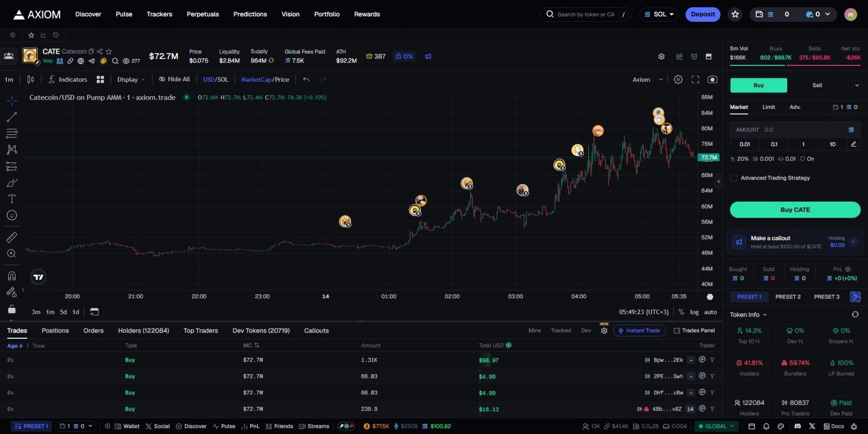The image size is (868, 434).
Task: Select the 72.7M current price marker
Action: point(709,157)
